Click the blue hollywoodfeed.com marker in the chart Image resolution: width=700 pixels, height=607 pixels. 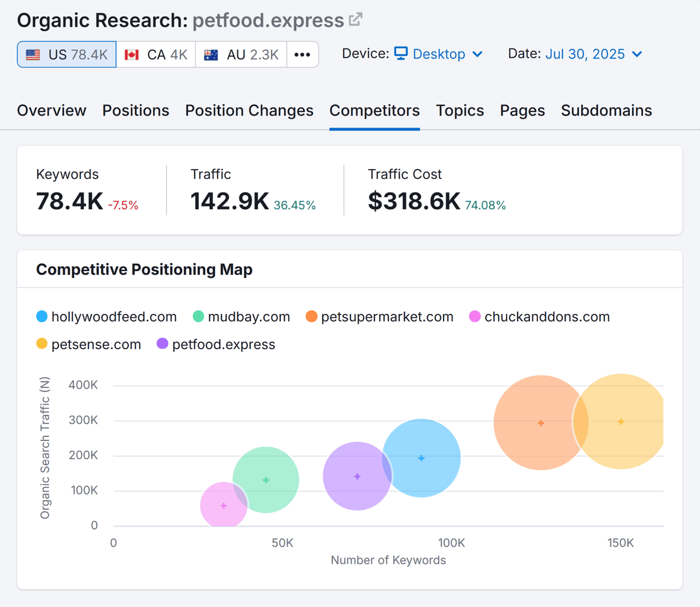(421, 457)
